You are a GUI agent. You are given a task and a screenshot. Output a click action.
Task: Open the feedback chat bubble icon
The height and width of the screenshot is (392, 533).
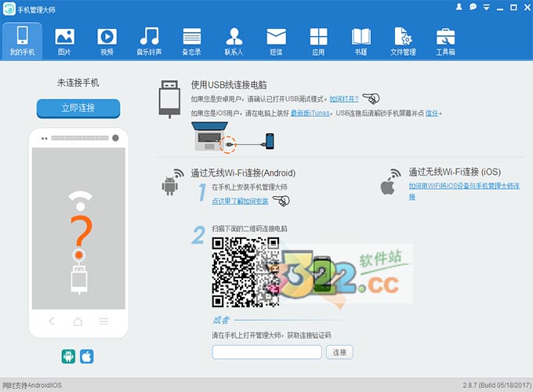(473, 7)
